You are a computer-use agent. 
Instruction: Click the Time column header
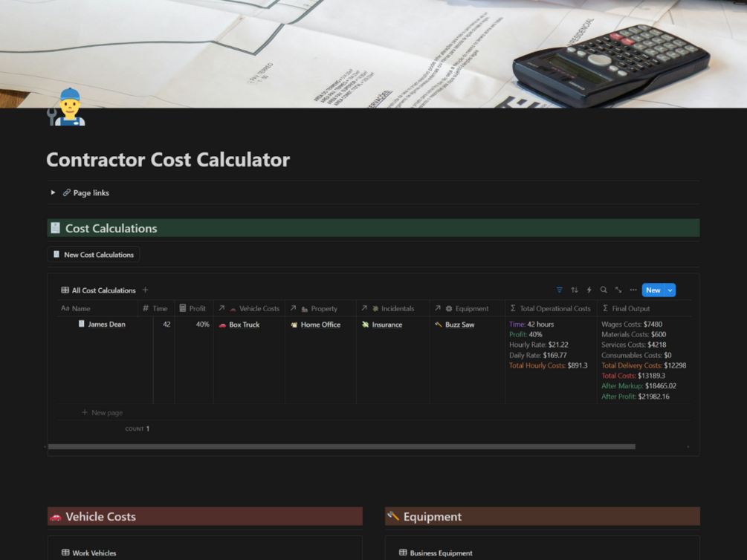156,308
